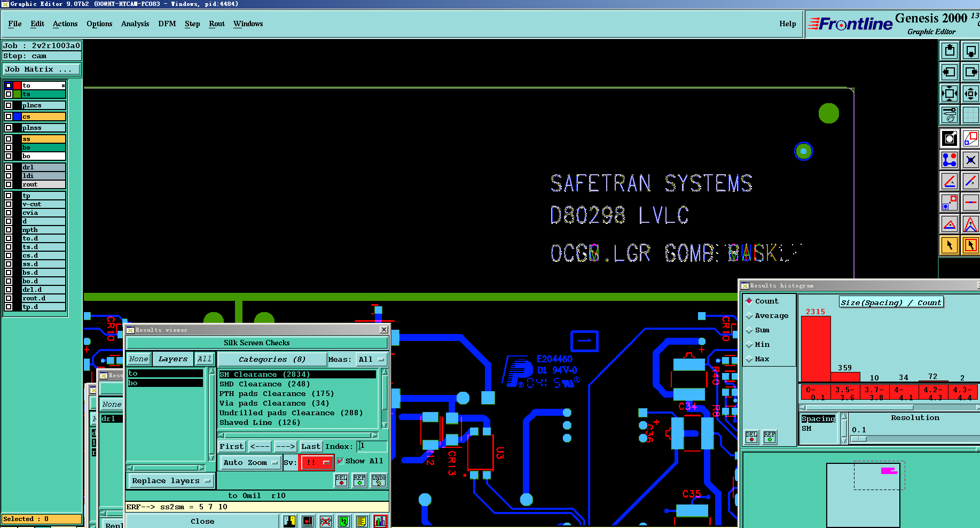Open the DFM menu
The image size is (980, 528).
point(167,24)
